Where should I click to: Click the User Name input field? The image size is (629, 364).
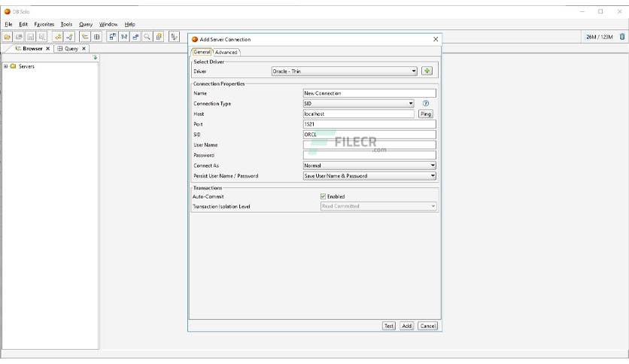coord(369,144)
